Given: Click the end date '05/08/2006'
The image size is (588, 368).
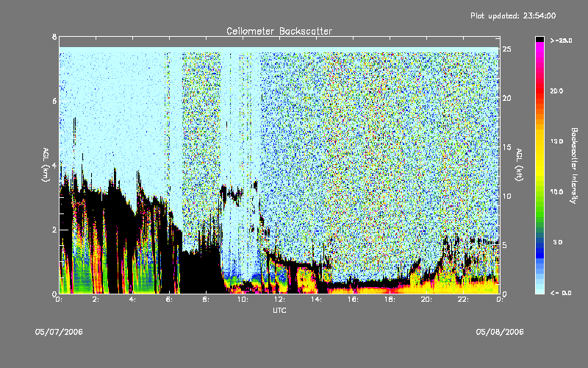Looking at the screenshot, I should 500,332.
